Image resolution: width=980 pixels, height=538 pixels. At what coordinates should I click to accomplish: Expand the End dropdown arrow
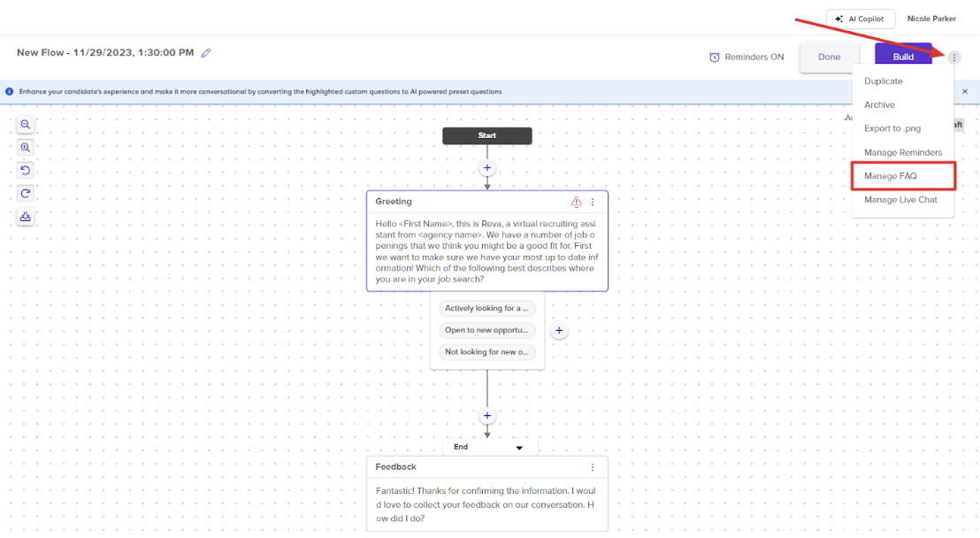(x=519, y=448)
